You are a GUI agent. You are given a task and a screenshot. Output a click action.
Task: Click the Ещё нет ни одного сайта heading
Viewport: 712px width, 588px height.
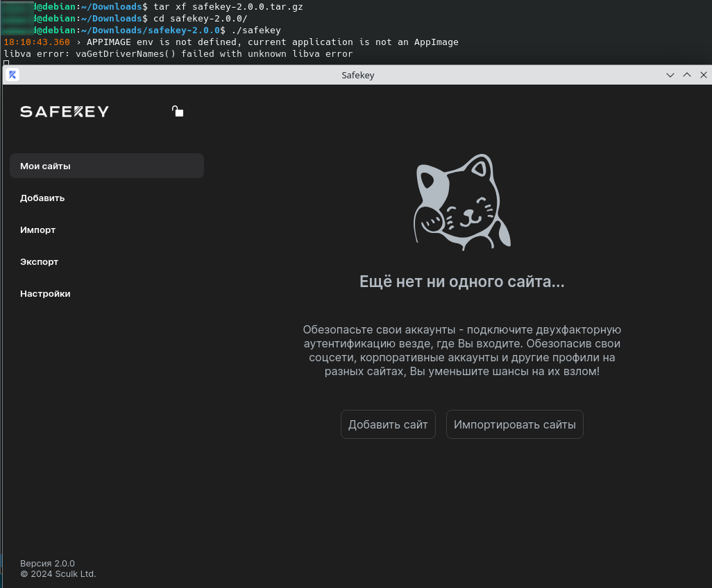pos(461,282)
